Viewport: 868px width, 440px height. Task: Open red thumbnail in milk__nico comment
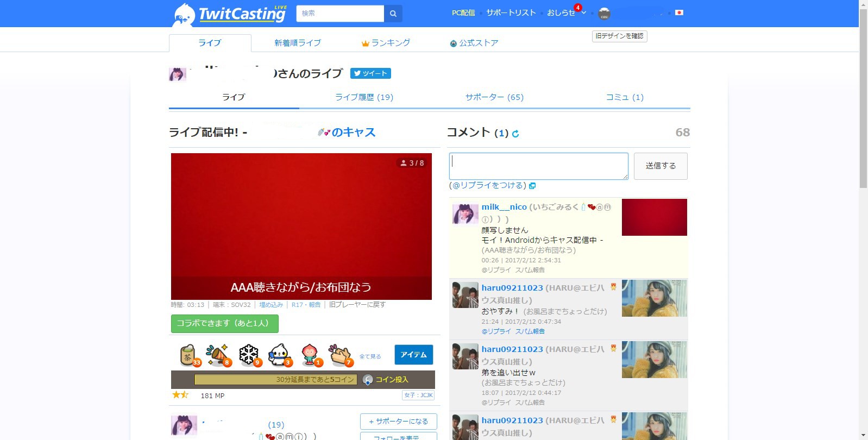tap(655, 217)
